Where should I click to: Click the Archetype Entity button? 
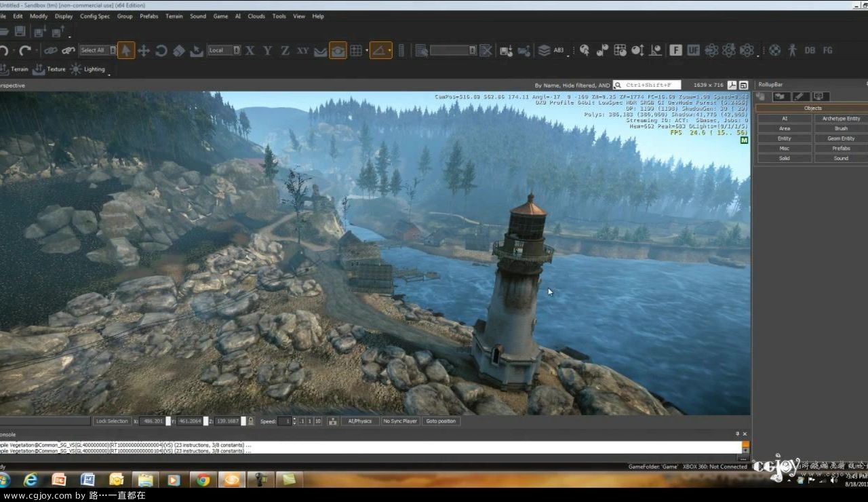pos(841,118)
